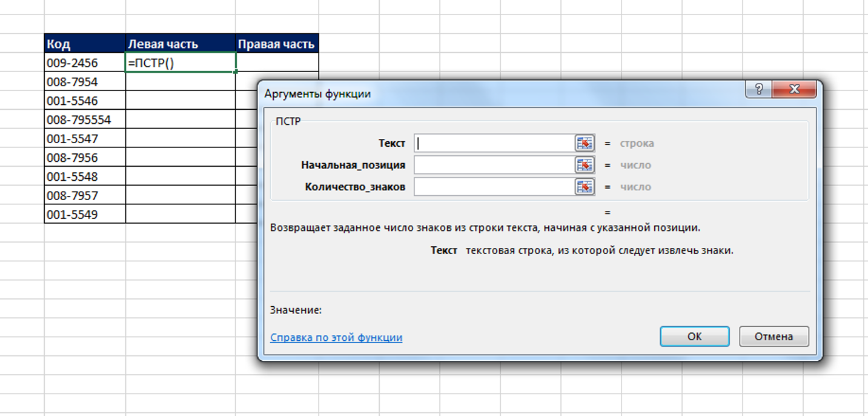The image size is (868, 416).
Task: Focus the Текст input field
Action: 494,143
